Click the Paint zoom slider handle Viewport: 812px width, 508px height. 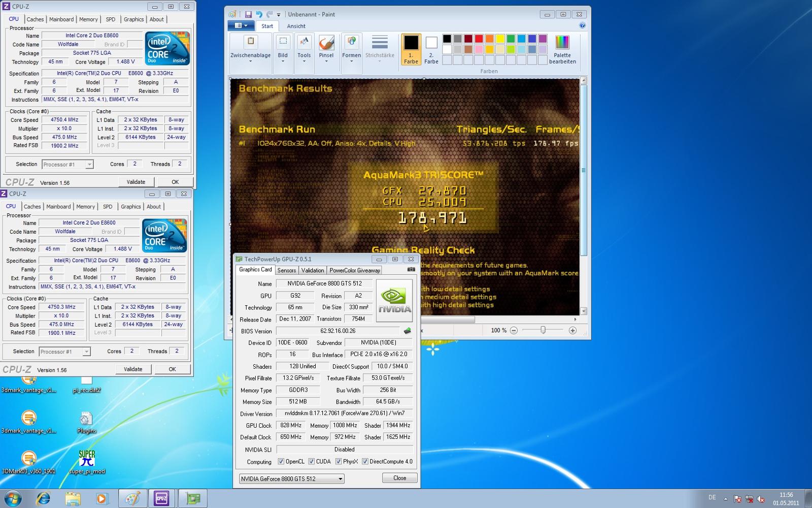[543, 330]
